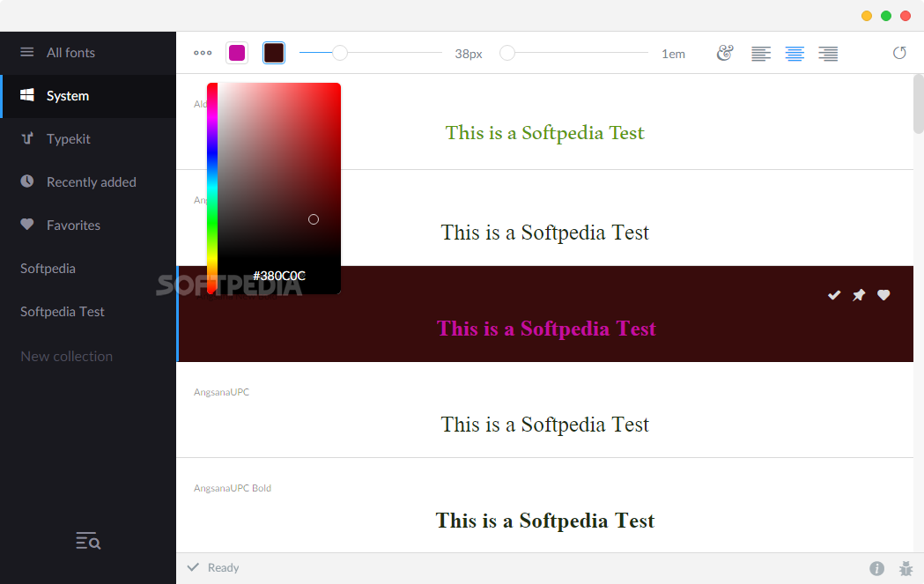Click the 1em spacing value
The image size is (924, 584).
[674, 55]
